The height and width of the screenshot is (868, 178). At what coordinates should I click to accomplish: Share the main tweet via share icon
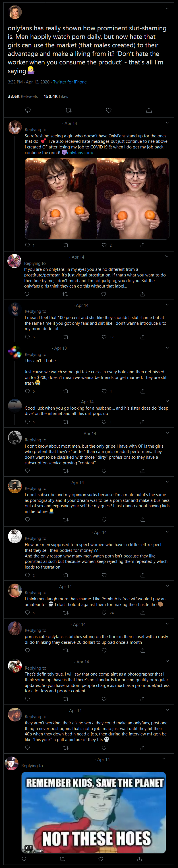[x=149, y=110]
